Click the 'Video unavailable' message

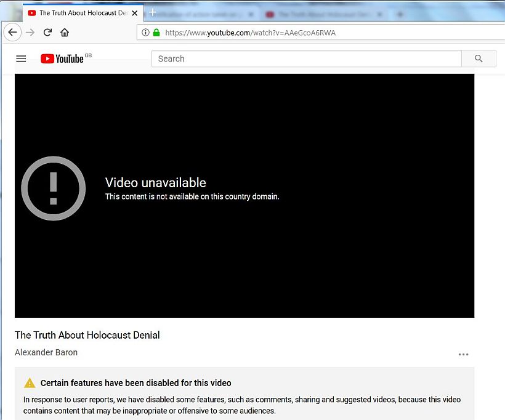[x=156, y=183]
